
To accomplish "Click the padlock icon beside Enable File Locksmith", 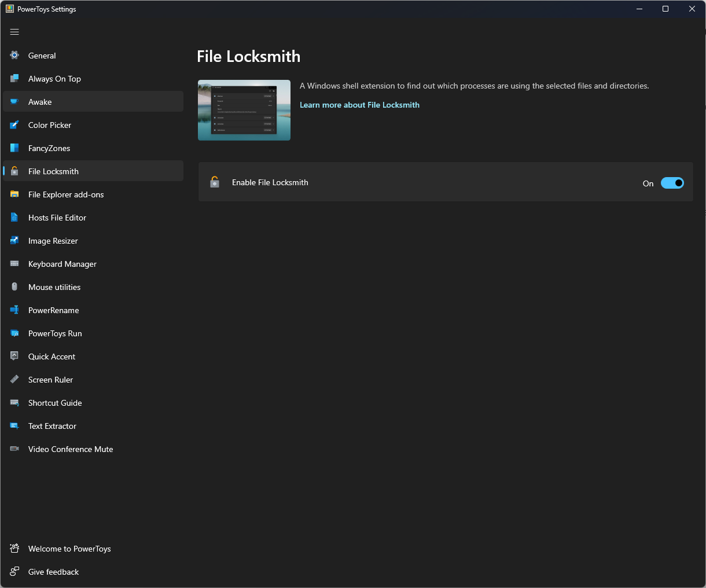I will pyautogui.click(x=215, y=182).
